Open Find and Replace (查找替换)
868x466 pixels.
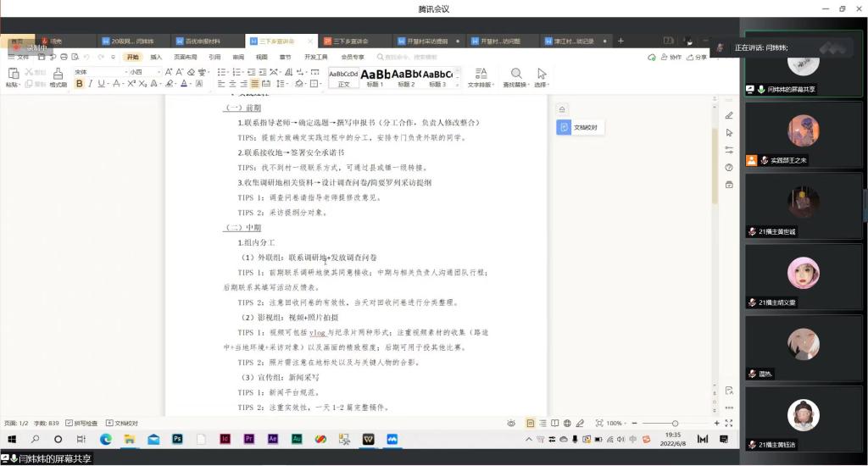tap(515, 77)
